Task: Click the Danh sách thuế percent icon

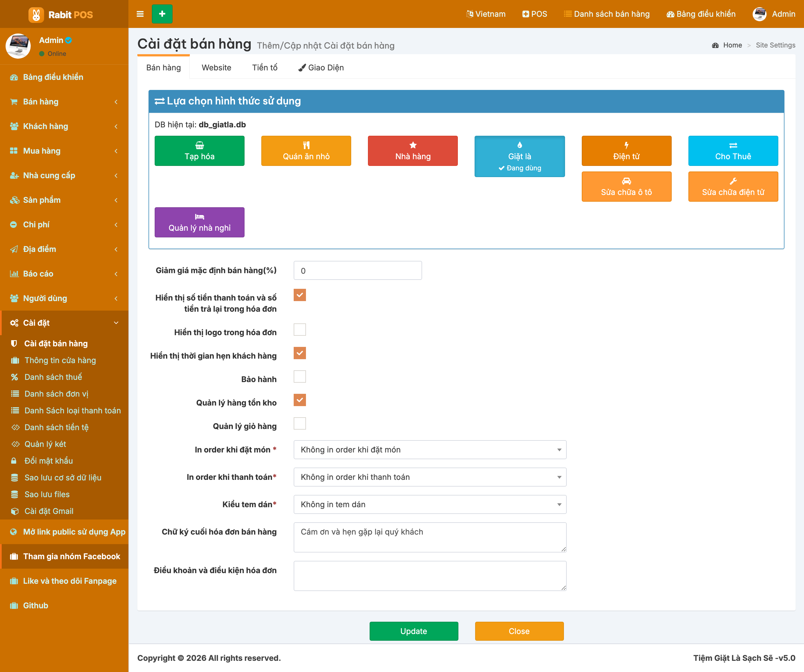Action: (15, 377)
